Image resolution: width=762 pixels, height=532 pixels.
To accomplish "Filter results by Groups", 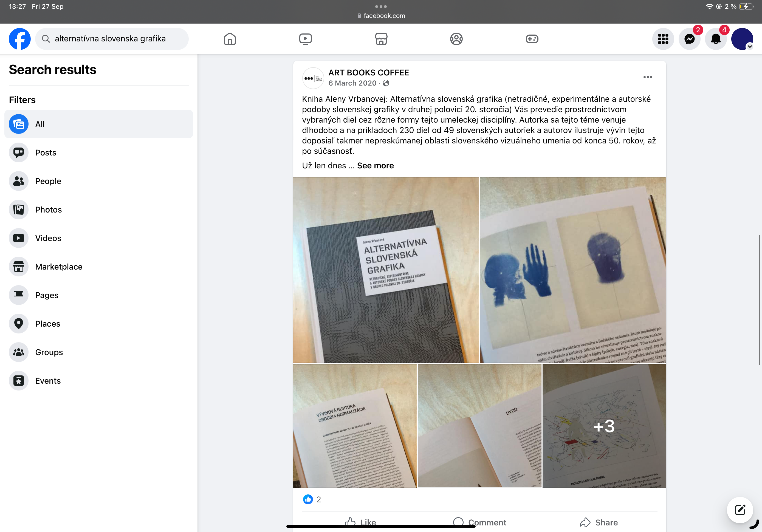I will click(x=49, y=352).
